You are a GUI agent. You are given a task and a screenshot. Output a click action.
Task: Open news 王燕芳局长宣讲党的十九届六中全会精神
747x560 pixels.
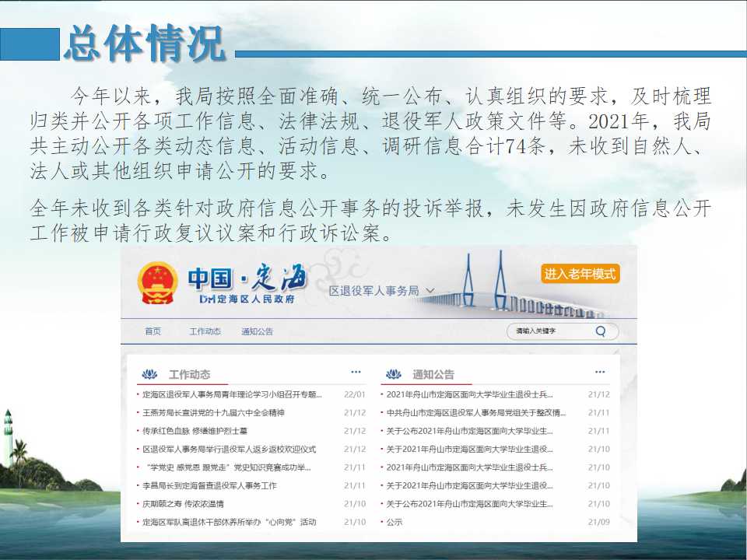(x=214, y=413)
